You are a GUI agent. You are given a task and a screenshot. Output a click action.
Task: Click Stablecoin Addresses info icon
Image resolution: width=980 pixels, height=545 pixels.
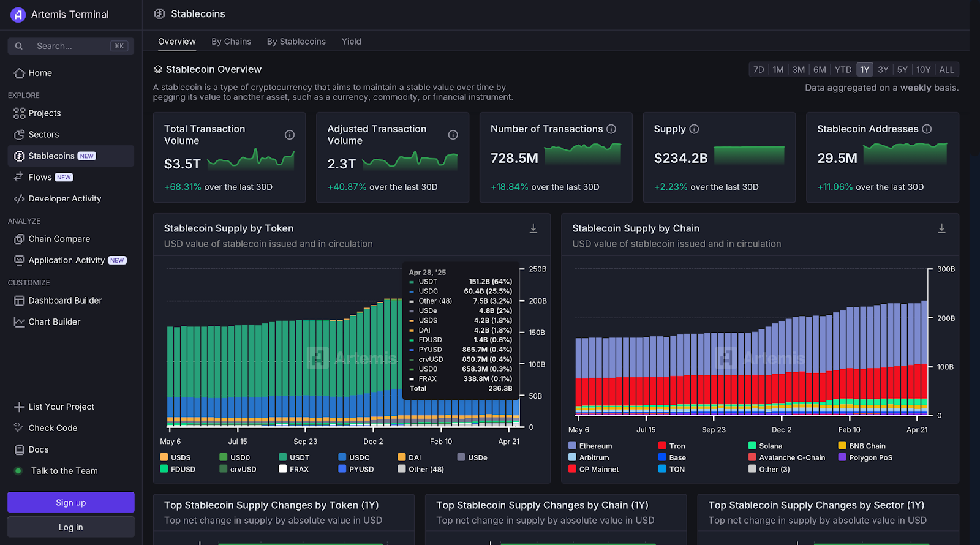point(927,129)
